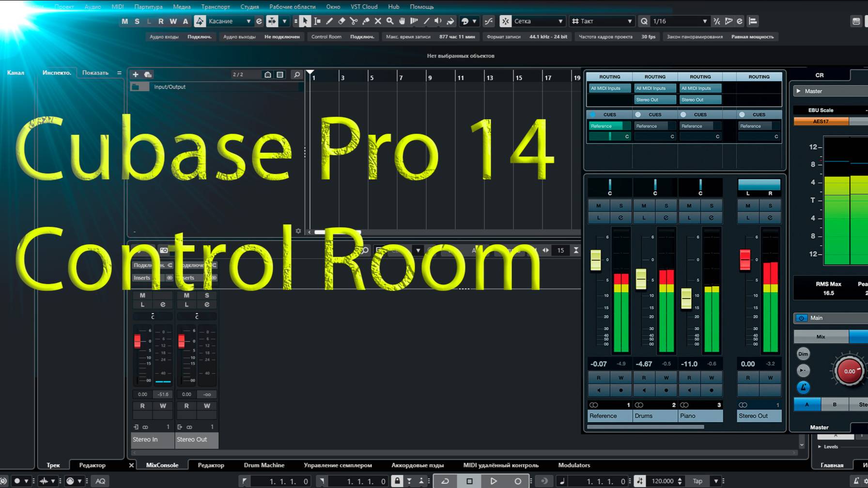Select the Draw pencil tool

(x=329, y=21)
